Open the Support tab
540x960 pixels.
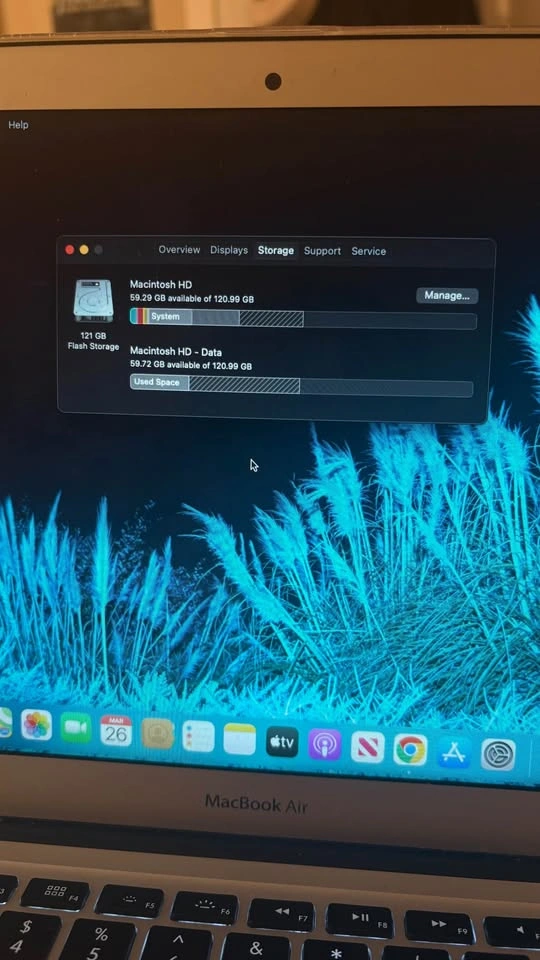323,251
